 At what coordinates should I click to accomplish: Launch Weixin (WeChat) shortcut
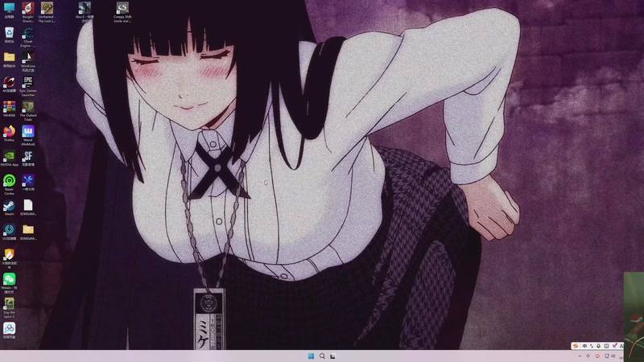coord(9,283)
